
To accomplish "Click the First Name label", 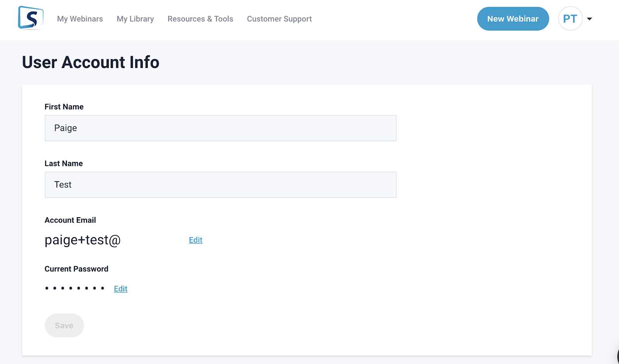I will pos(64,107).
